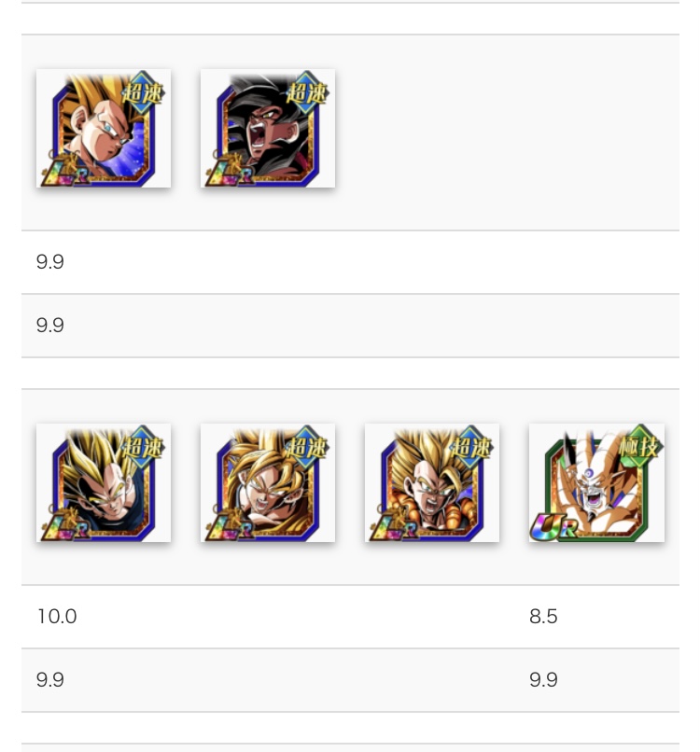Viewport: 700px width, 752px height.
Task: Select the 8.5 rating under Omega Shenron
Action: click(x=543, y=617)
